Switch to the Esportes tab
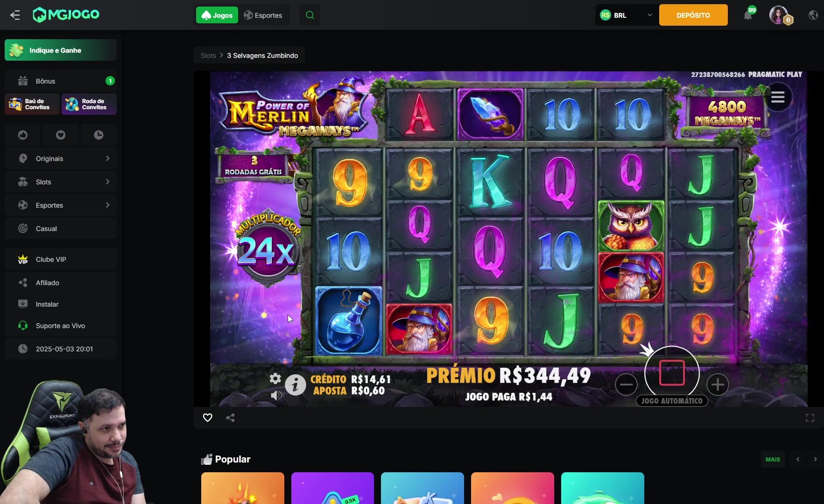 tap(263, 15)
